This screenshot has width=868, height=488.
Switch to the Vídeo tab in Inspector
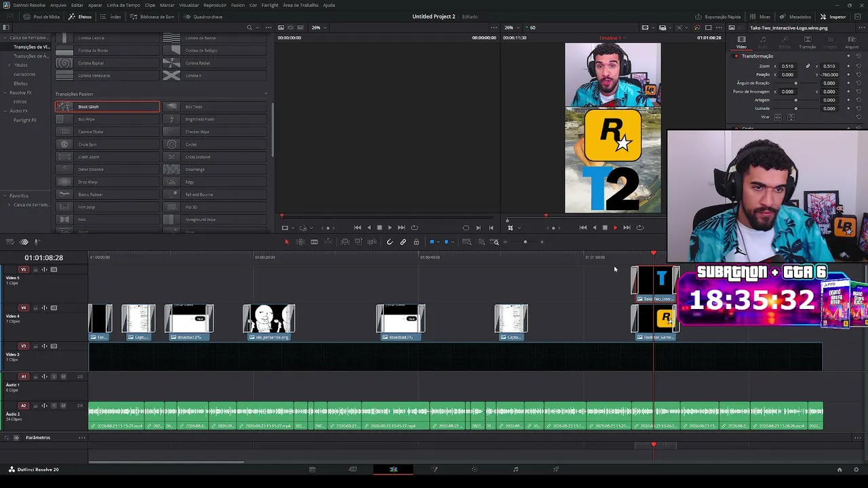(x=741, y=42)
